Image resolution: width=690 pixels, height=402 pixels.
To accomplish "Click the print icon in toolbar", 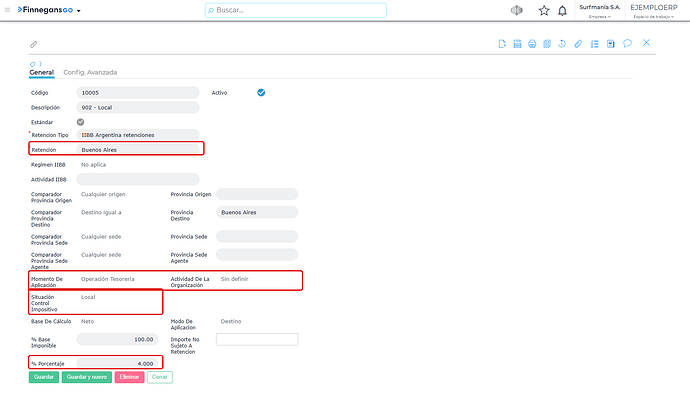I will pos(532,44).
